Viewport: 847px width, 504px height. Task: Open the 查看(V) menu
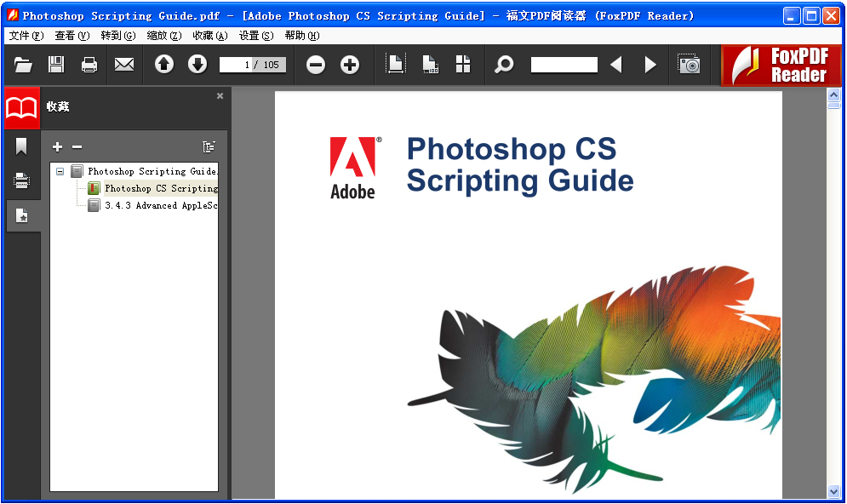[x=72, y=36]
